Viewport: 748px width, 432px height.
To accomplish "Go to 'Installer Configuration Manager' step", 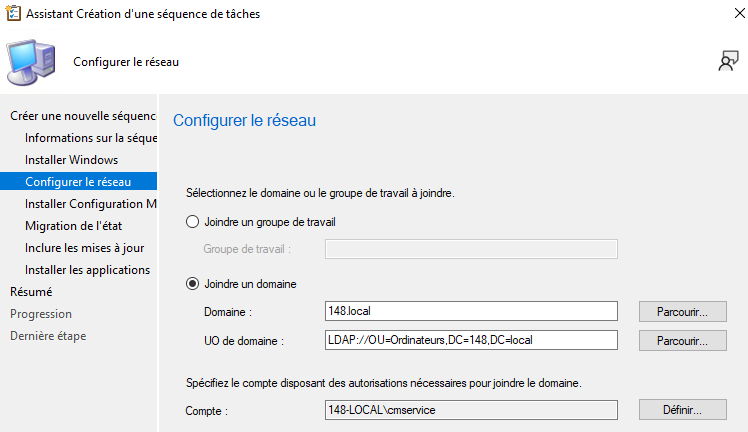I will pyautogui.click(x=91, y=204).
